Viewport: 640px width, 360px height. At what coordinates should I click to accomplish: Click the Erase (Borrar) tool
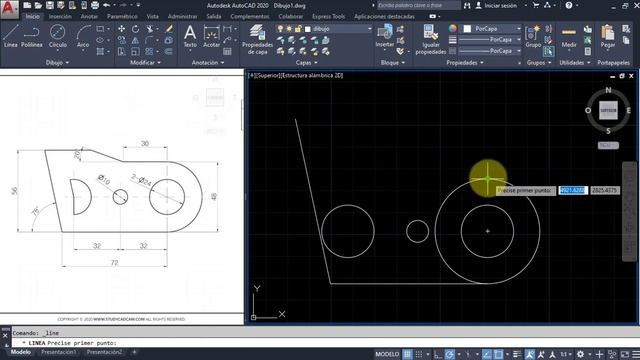169,29
